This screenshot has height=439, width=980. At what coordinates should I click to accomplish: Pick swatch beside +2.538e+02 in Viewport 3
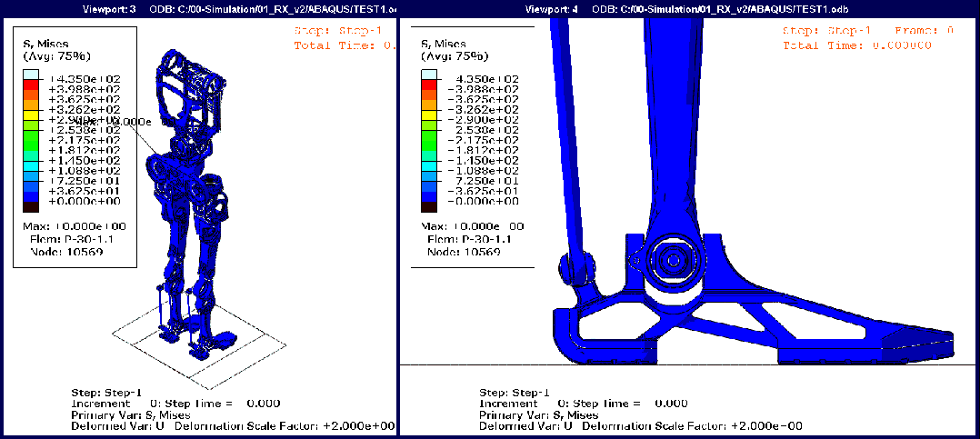[31, 135]
